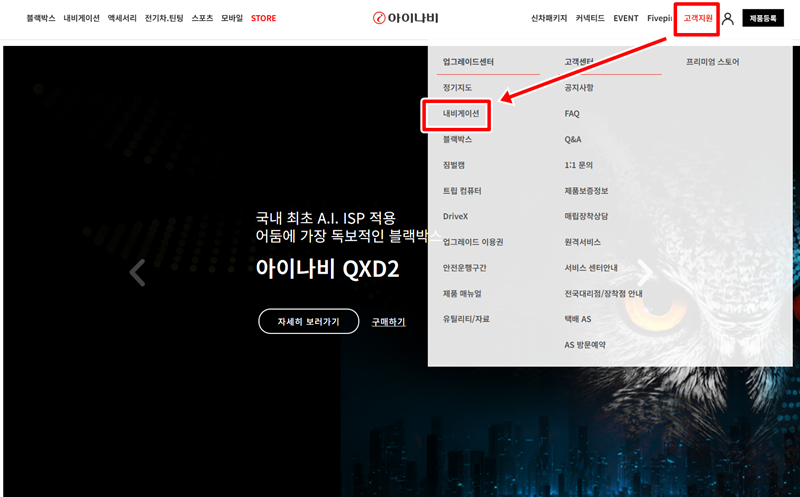The image size is (800, 497).
Task: Open 전기차.틴팅 top menu
Action: click(x=164, y=18)
